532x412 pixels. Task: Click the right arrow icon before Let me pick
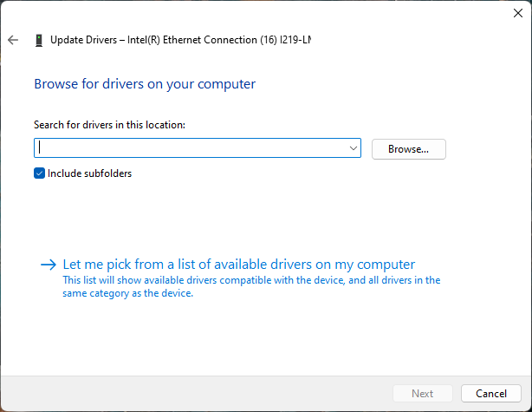49,265
